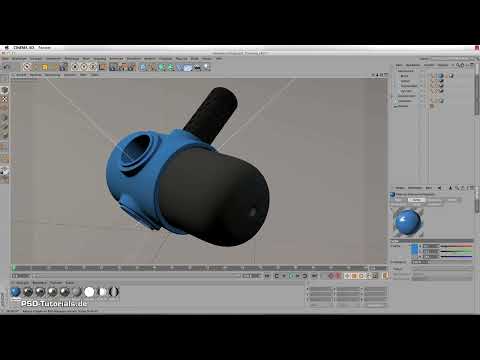Open the green array modeling objects icon

tap(170, 67)
